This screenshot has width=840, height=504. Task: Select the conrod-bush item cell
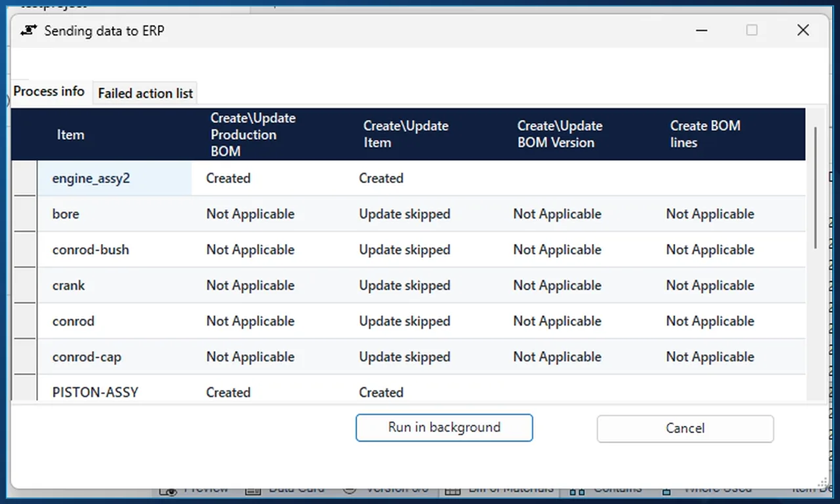[x=115, y=250]
